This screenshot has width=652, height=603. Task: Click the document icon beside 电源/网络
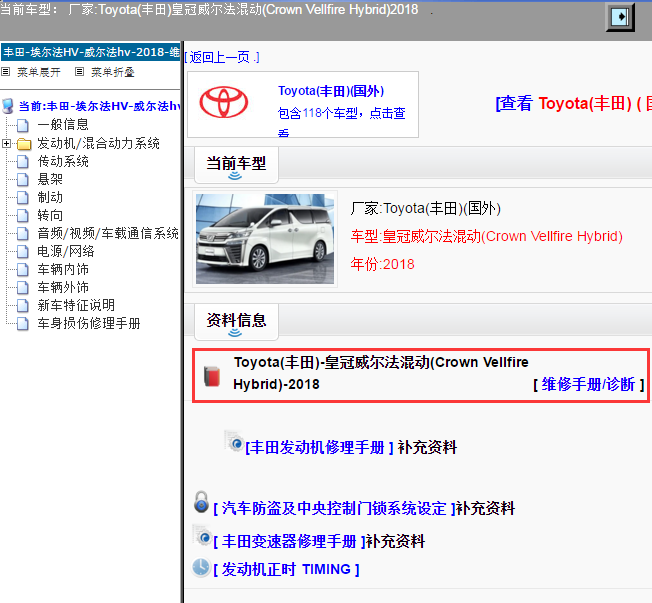[x=23, y=252]
